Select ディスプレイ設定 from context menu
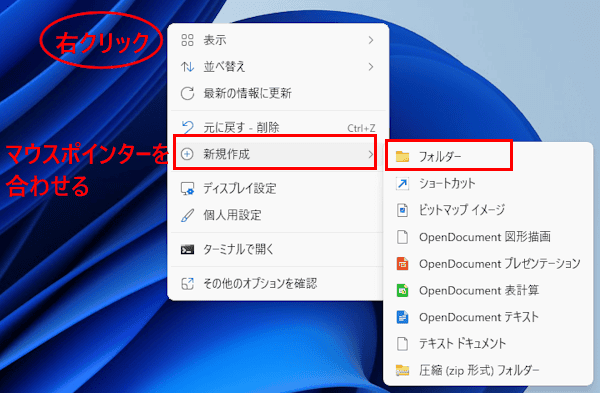This screenshot has height=393, width=600. tap(278, 188)
